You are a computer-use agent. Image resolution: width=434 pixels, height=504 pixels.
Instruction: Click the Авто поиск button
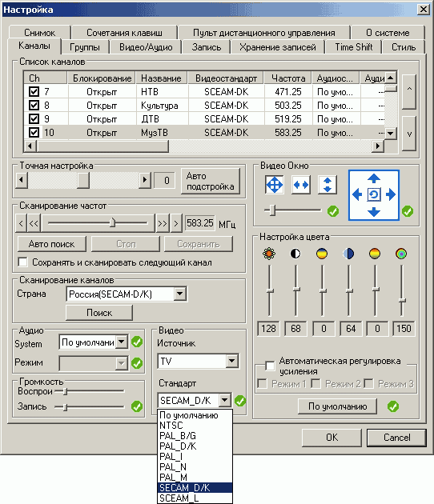(x=51, y=244)
